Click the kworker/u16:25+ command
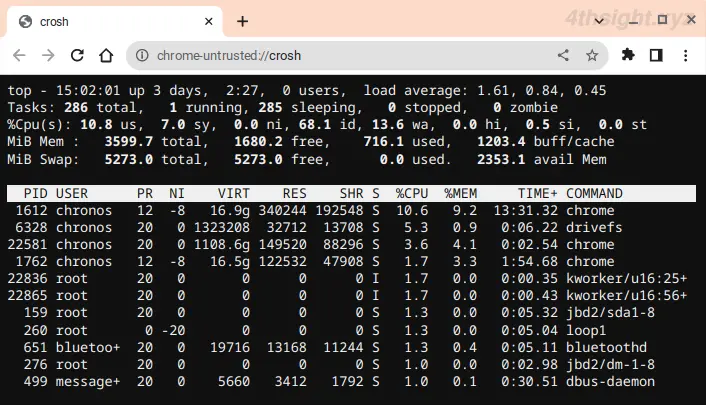The width and height of the screenshot is (706, 405). click(x=627, y=279)
